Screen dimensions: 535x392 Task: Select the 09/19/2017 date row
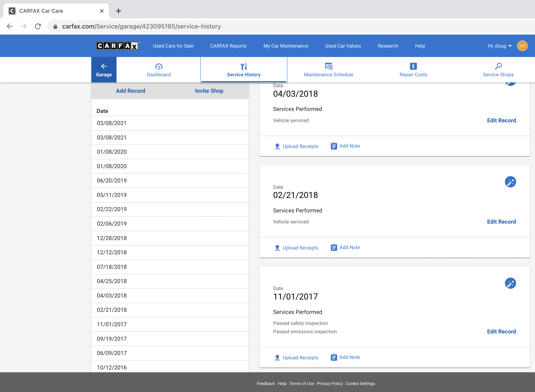170,339
